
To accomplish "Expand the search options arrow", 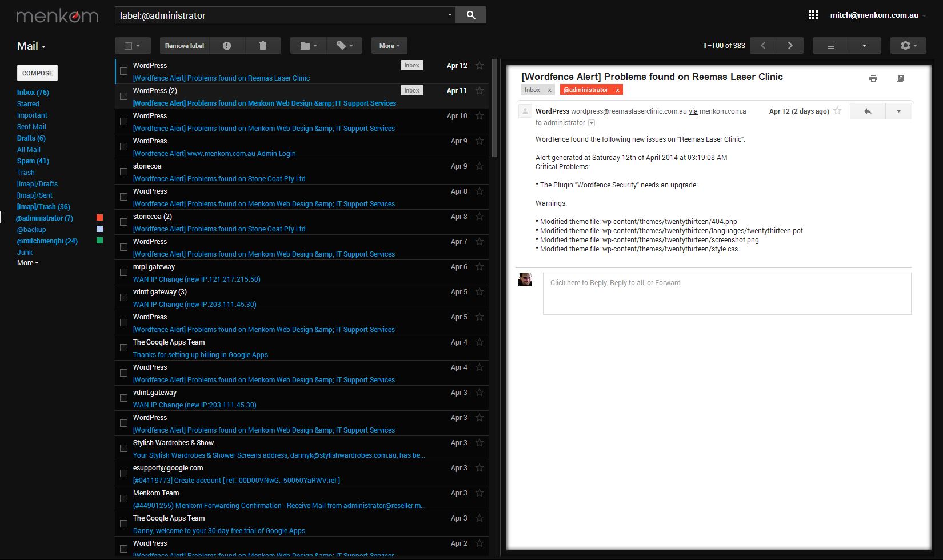I will 450,15.
